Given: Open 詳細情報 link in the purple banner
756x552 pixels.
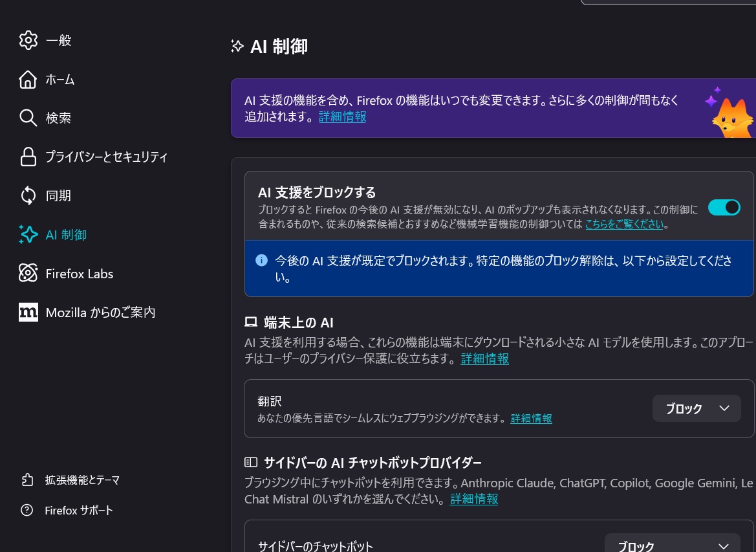Looking at the screenshot, I should click(x=342, y=116).
